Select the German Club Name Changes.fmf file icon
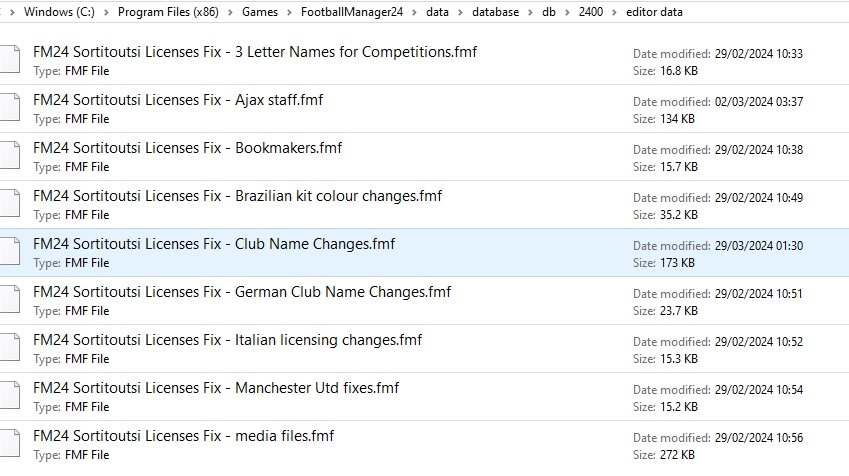 point(10,299)
